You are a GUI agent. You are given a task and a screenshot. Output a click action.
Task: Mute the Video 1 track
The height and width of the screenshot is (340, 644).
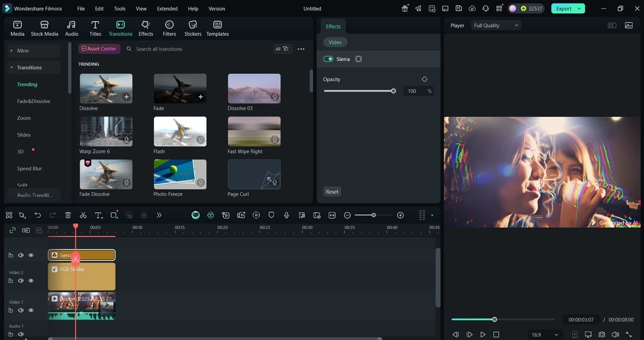(x=21, y=310)
